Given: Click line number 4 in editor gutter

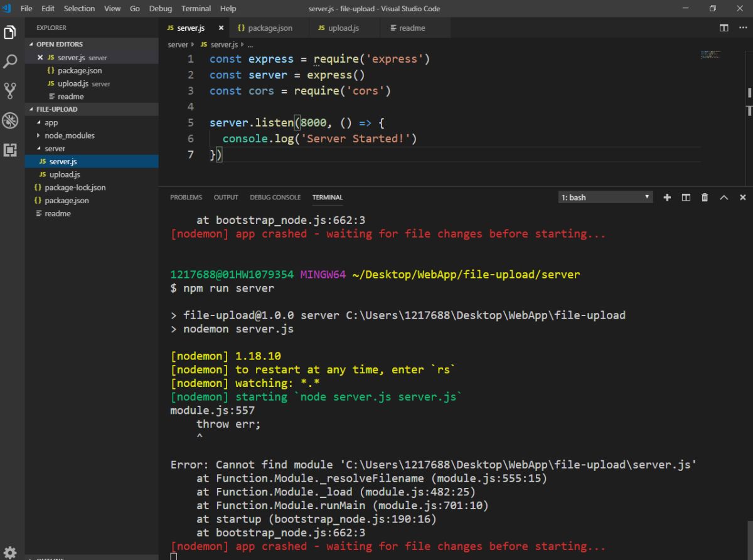Looking at the screenshot, I should pos(191,107).
